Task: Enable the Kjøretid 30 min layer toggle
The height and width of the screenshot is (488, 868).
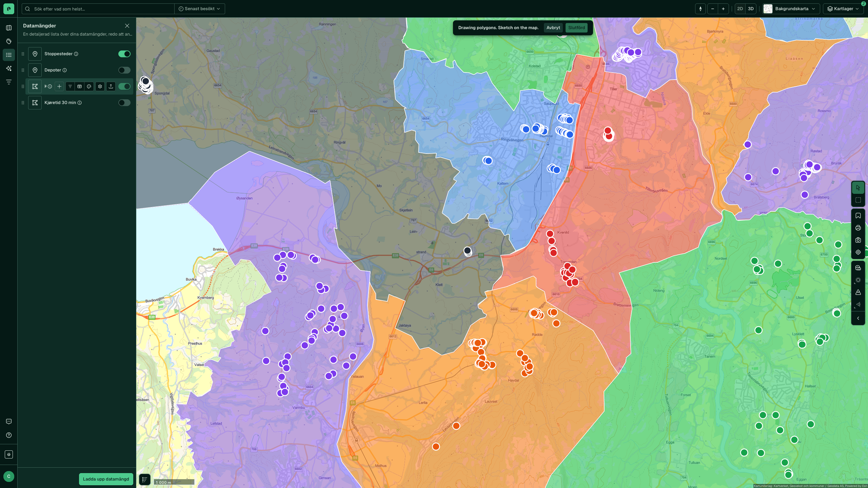Action: coord(124,103)
